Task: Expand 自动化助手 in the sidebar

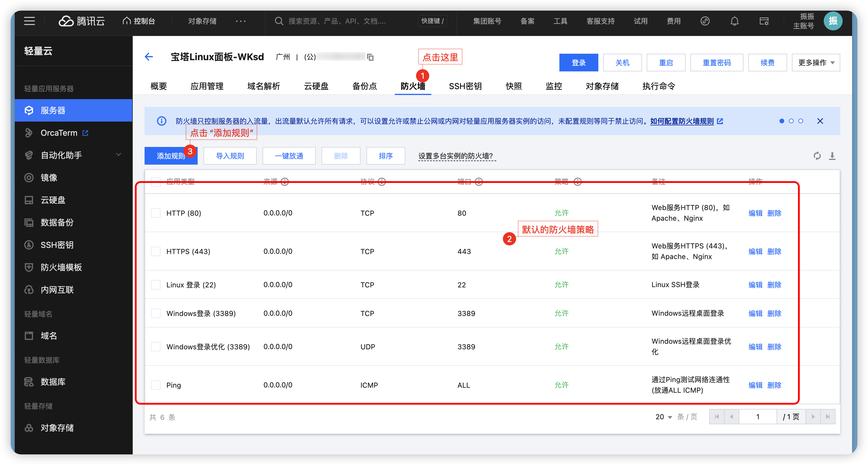Action: click(x=73, y=155)
